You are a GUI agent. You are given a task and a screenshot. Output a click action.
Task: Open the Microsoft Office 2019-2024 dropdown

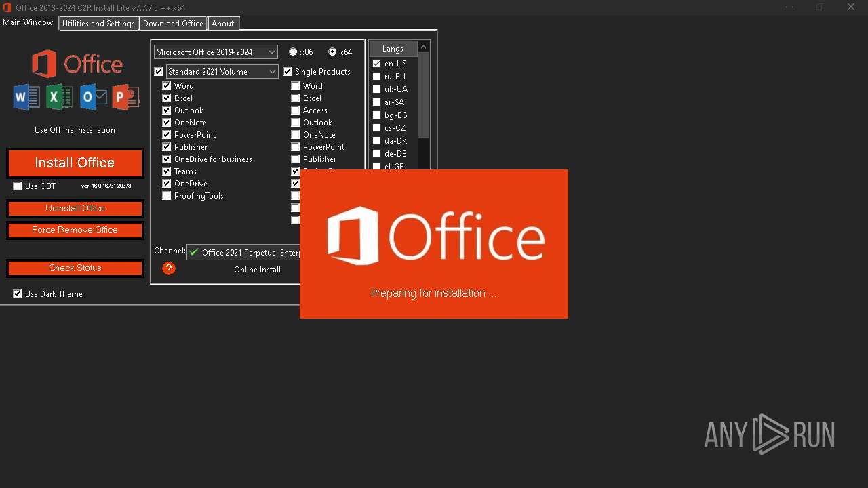coord(216,52)
